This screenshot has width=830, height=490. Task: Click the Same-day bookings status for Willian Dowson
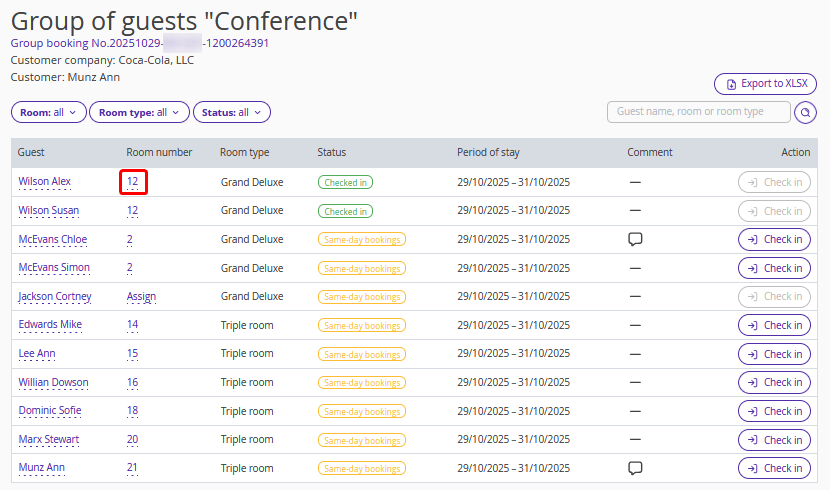361,383
